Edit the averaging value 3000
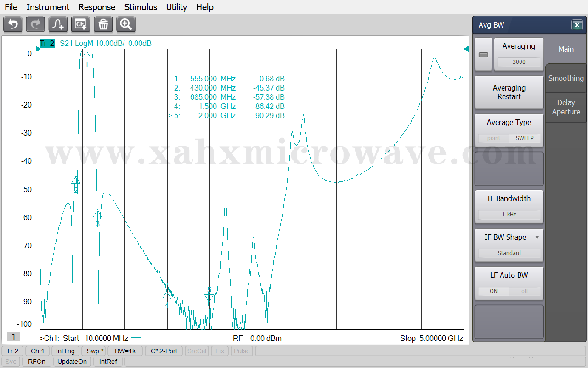Viewport: 588px width, 368px height. tap(519, 62)
